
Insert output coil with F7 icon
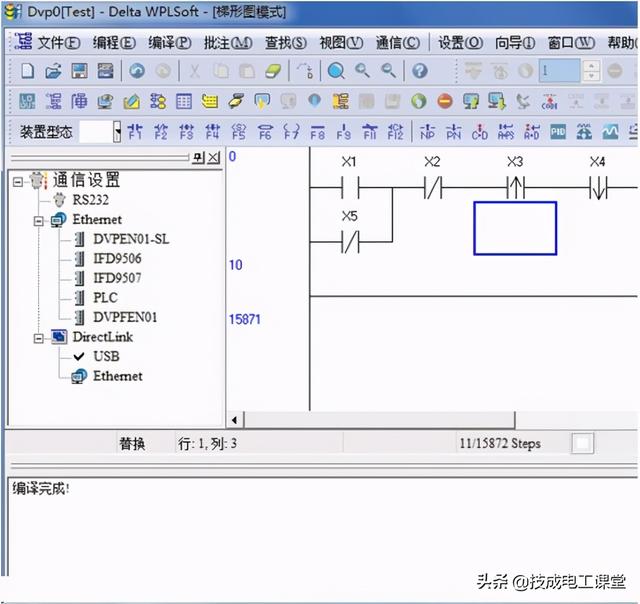tap(291, 132)
